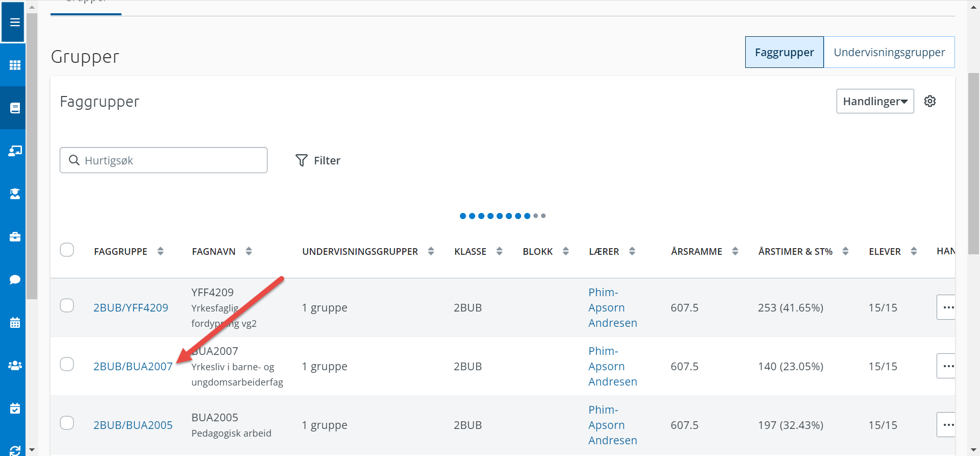Sort by ÅRSRAMME column arrows
Image resolution: width=980 pixels, height=456 pixels.
(x=735, y=251)
